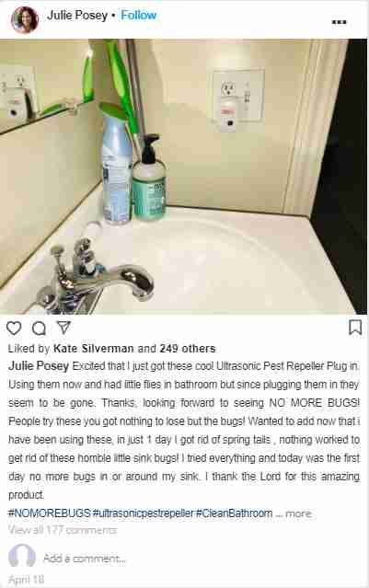View all 177 comments
This screenshot has width=369, height=588.
click(x=63, y=530)
